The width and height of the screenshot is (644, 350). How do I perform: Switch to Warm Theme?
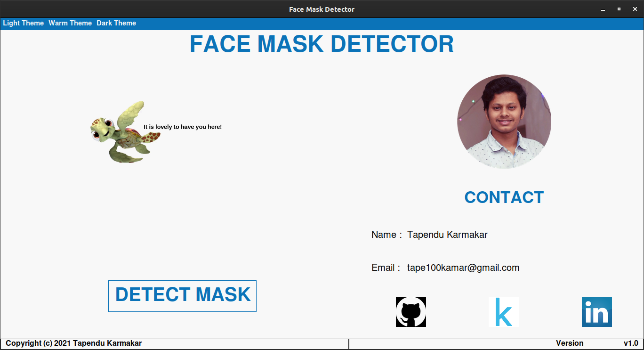pos(70,23)
